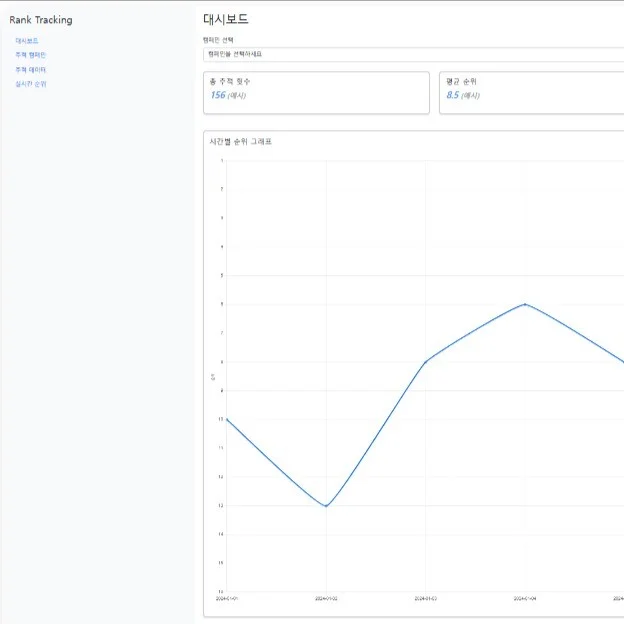
Task: Click the 캠페인 선택 field label
Action: (x=217, y=40)
